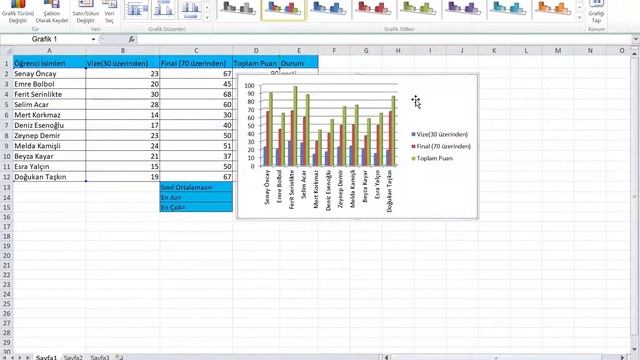Click the chart's vertical value axis
Screen dimensions: 640x360
249,126
